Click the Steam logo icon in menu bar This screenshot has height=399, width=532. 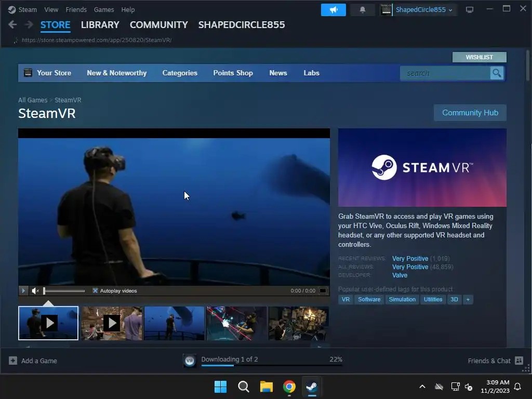12,9
